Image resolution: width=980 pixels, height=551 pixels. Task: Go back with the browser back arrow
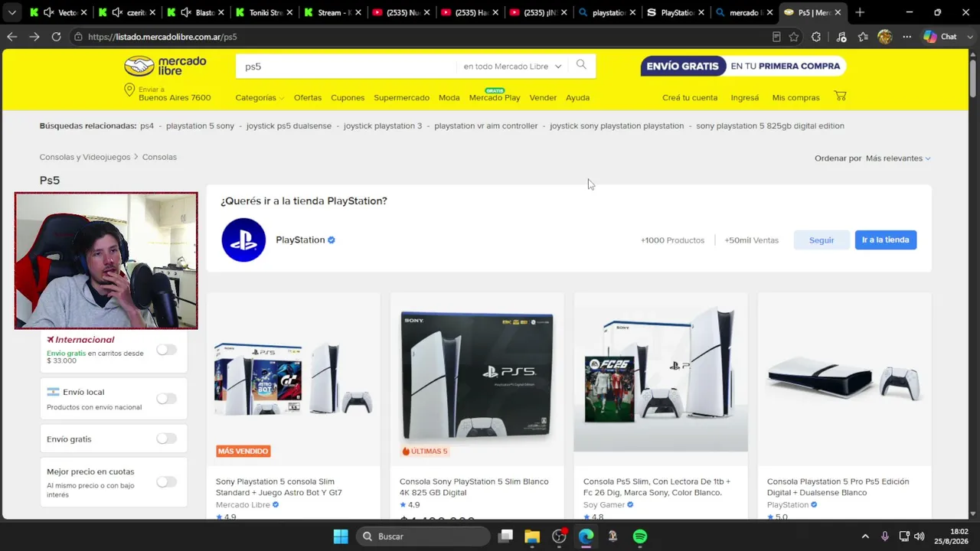tap(12, 37)
